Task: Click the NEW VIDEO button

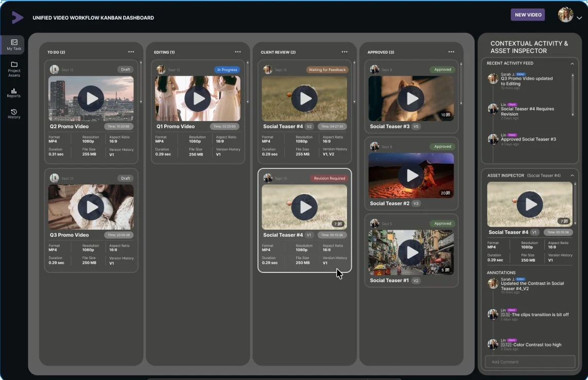Action: (528, 14)
